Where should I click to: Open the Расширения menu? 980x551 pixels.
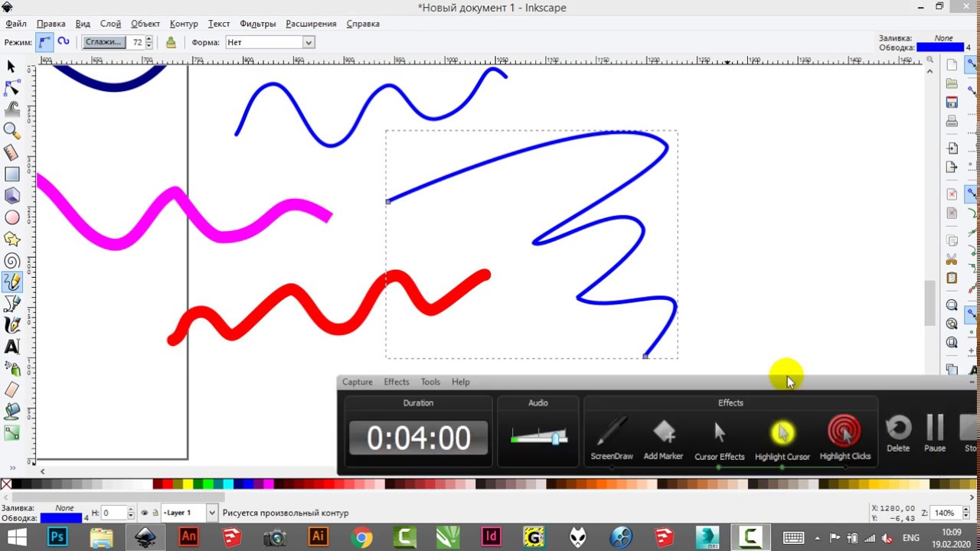[311, 24]
